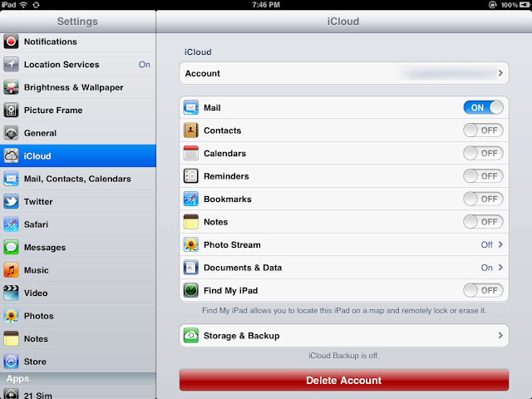The height and width of the screenshot is (399, 532).
Task: Open Messages settings in sidebar
Action: click(x=78, y=248)
